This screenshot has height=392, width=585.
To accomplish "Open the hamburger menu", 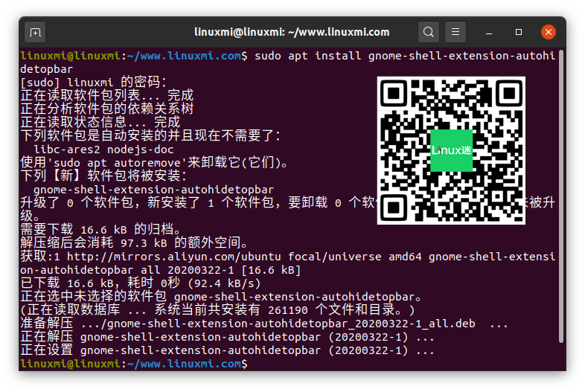I will [x=455, y=32].
